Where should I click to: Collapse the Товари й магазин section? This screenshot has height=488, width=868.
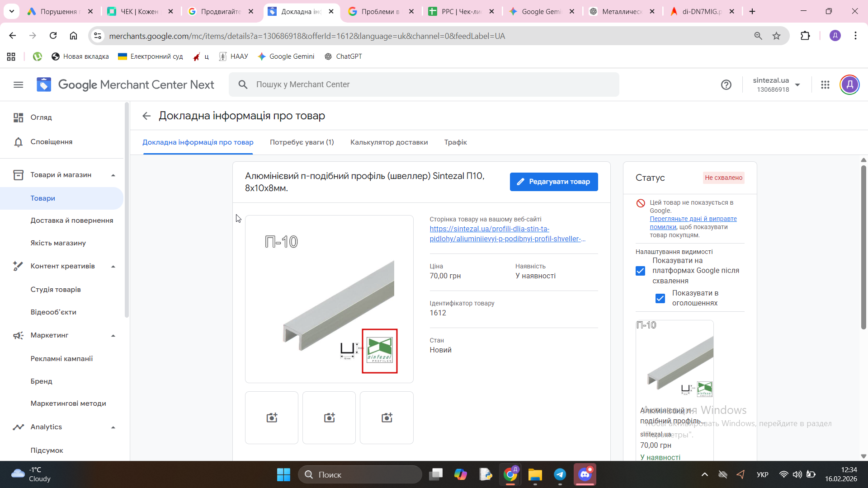tap(113, 175)
